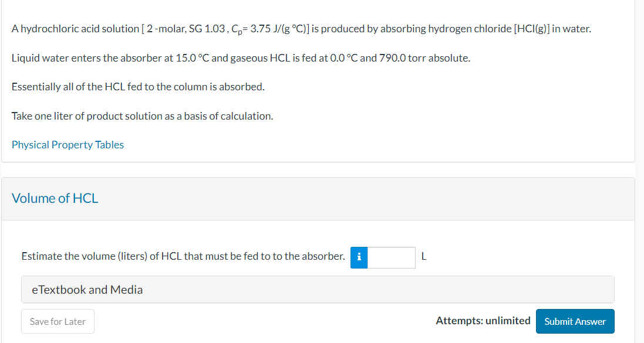This screenshot has height=343, width=644.
Task: Click the L unit label beside the input
Action: [x=423, y=256]
